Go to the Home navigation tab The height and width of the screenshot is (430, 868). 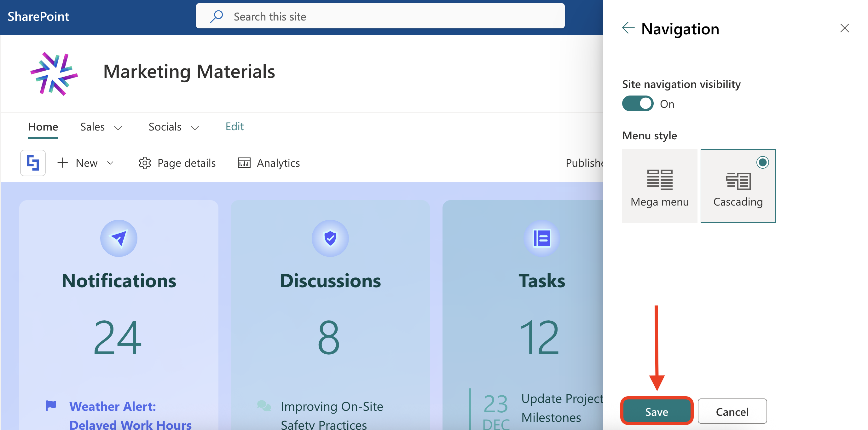[43, 127]
